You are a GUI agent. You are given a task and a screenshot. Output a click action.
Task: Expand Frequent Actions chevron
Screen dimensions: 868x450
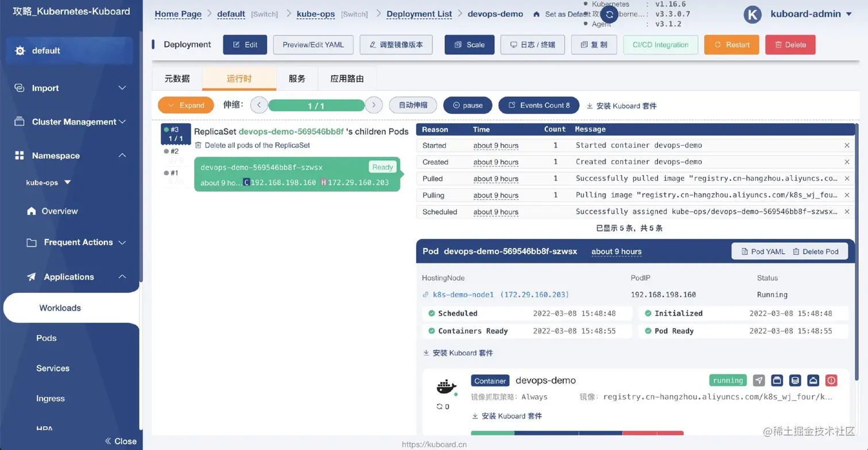pos(122,242)
